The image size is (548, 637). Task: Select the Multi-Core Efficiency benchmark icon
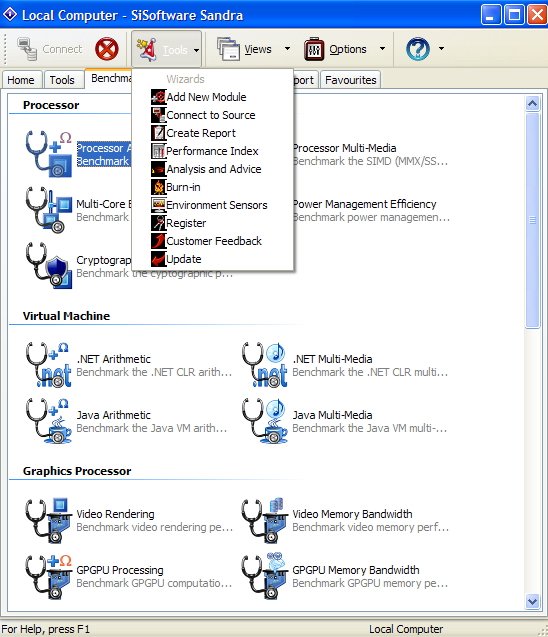coord(49,210)
